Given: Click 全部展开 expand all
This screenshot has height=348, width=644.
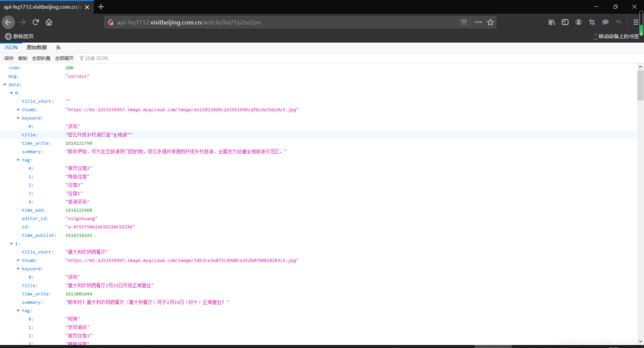Looking at the screenshot, I should (x=64, y=58).
